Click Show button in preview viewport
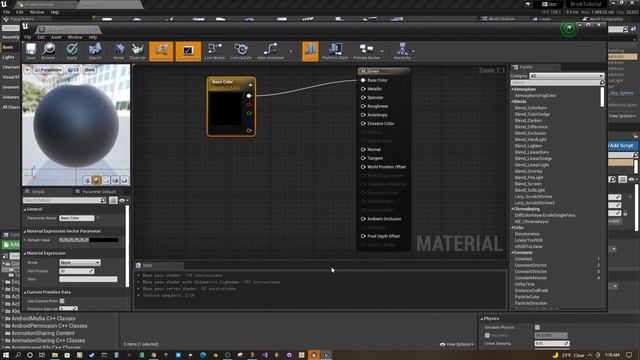 [x=89, y=70]
